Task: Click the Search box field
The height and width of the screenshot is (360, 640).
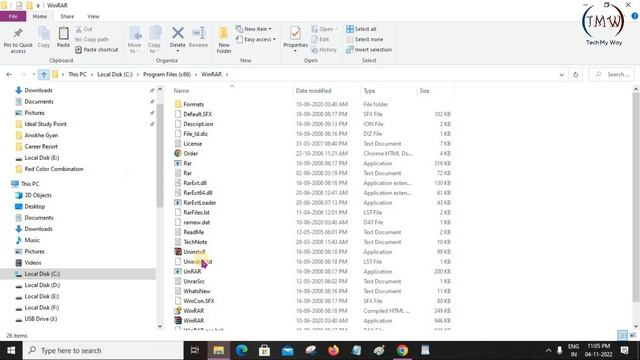Action: [612, 74]
